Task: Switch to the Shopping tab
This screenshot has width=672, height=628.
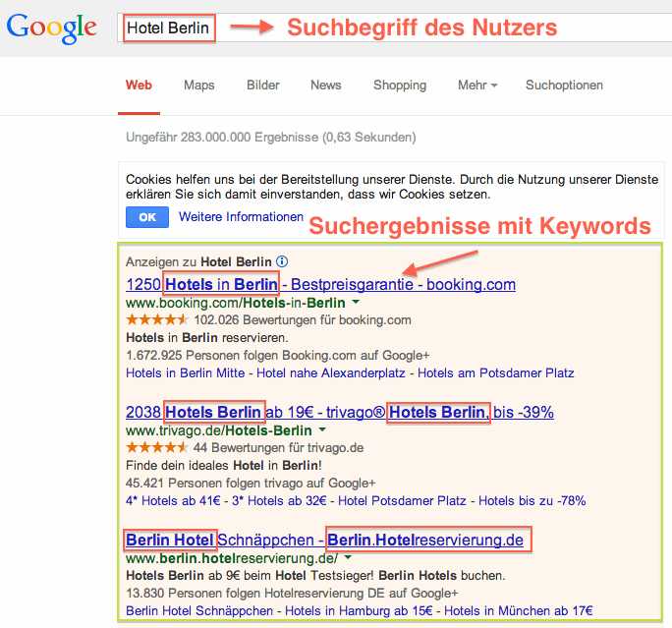Action: (400, 85)
